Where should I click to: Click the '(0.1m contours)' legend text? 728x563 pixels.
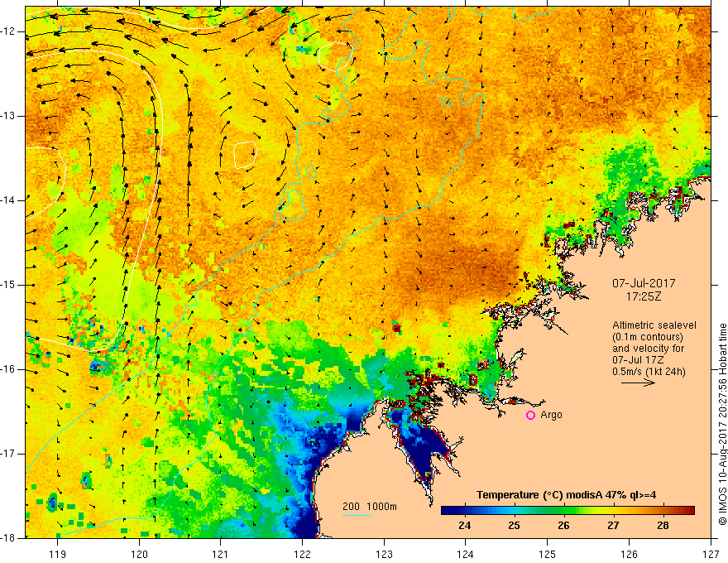(x=648, y=337)
